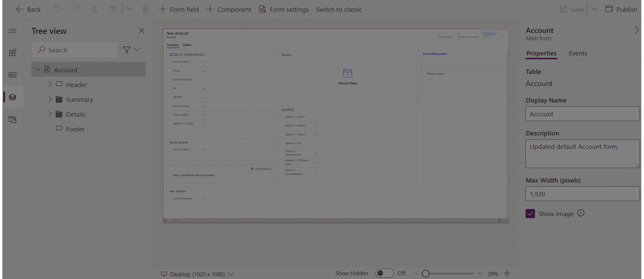
Task: Redo the last change
Action: pyautogui.click(x=76, y=9)
